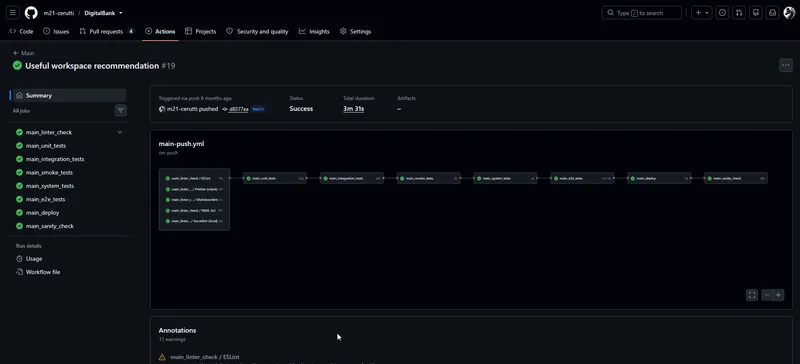
Task: Click the main branch label
Action: 258,109
